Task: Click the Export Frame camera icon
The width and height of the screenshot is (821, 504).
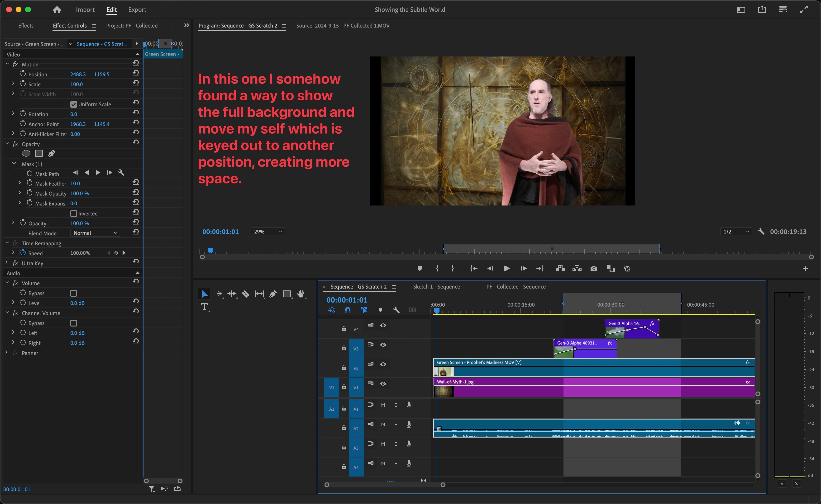Action: click(593, 268)
